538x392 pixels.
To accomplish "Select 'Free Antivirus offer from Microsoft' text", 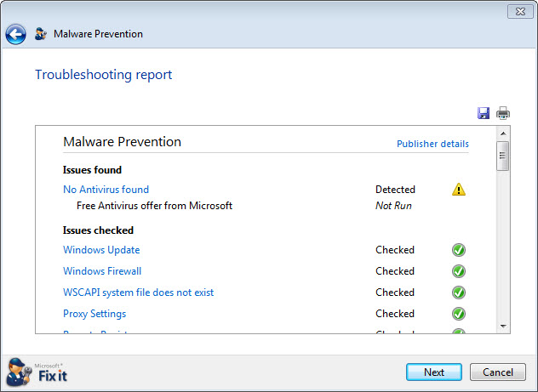I will pos(154,206).
